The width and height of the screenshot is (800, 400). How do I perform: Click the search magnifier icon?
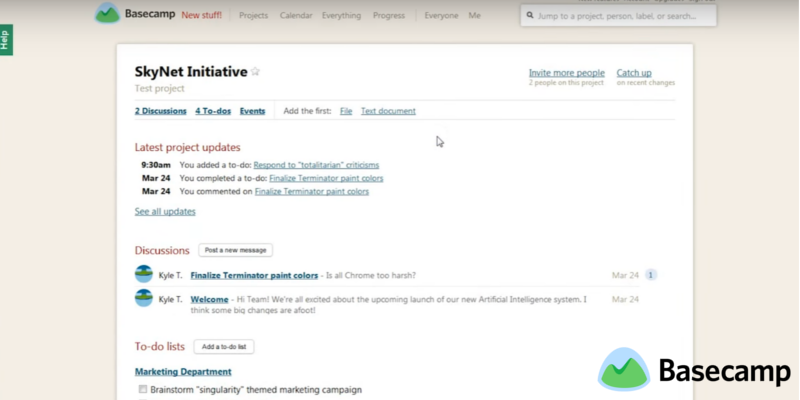coord(529,16)
